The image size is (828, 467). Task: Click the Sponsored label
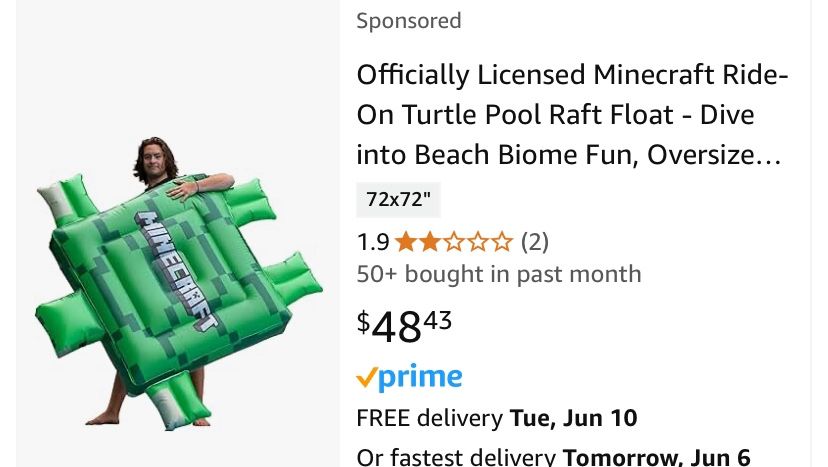(x=409, y=21)
